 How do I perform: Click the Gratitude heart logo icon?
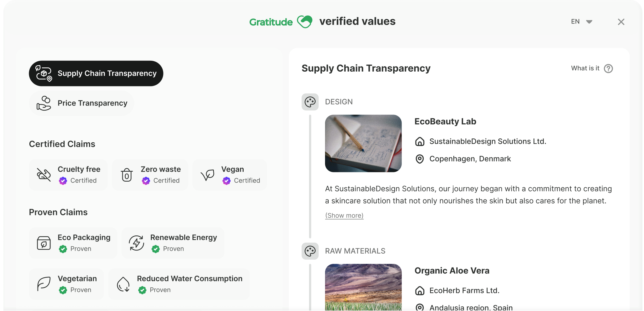[304, 22]
